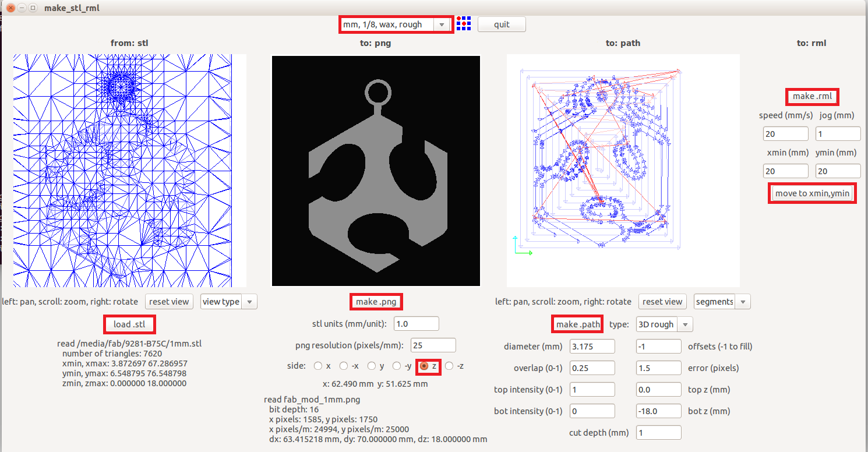The width and height of the screenshot is (868, 452).
Task: Click the overlap (0-1) input field
Action: click(x=592, y=368)
